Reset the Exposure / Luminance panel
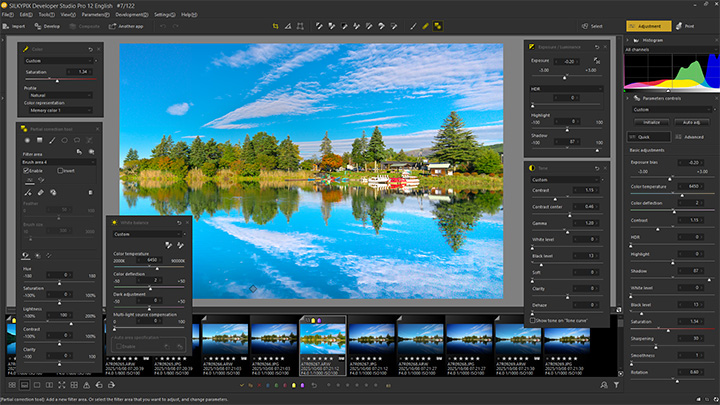This screenshot has width=720, height=405. pos(596,47)
